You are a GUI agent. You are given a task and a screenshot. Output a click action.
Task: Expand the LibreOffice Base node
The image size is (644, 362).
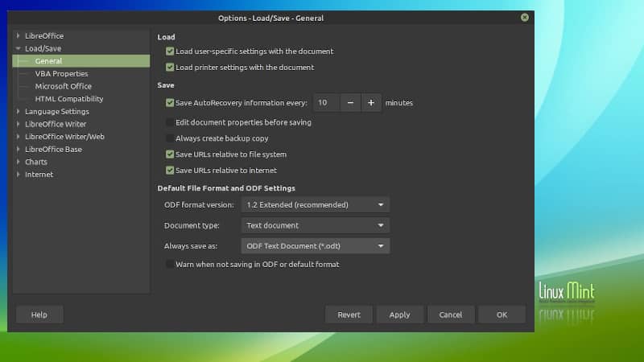[x=18, y=149]
